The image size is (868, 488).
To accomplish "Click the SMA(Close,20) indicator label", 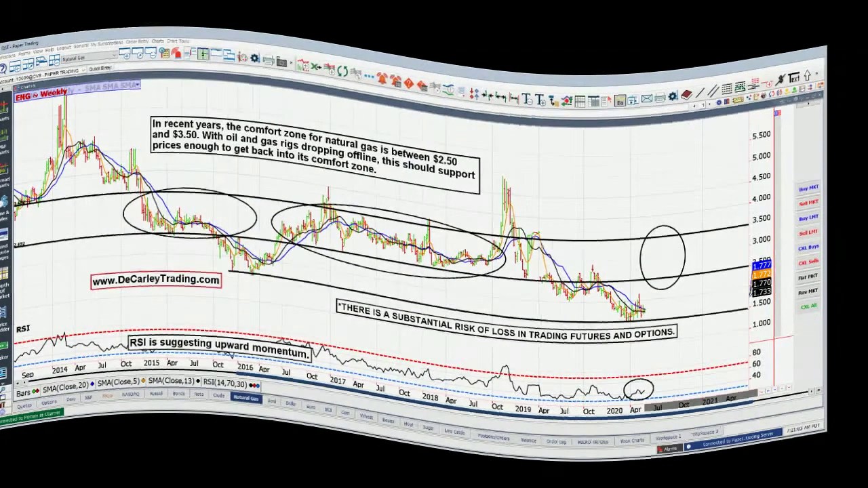I will [65, 387].
